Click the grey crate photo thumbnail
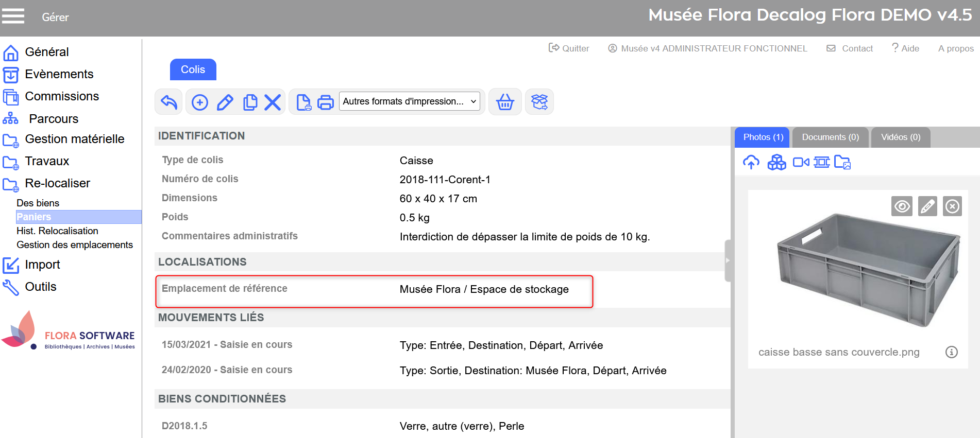The width and height of the screenshot is (980, 438). pos(868,271)
